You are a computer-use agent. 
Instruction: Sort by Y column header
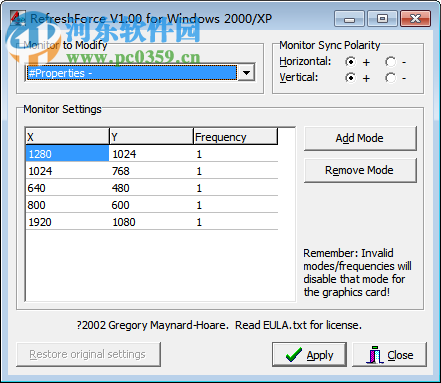click(x=151, y=137)
